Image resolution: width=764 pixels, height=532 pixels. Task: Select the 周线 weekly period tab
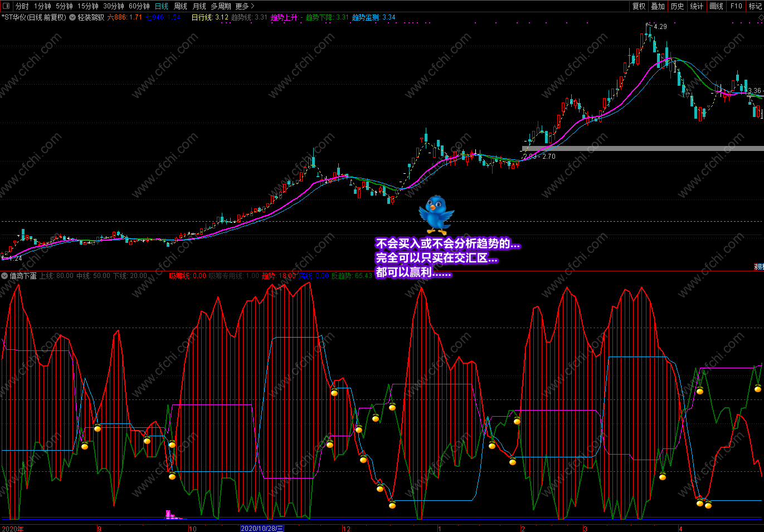click(181, 6)
